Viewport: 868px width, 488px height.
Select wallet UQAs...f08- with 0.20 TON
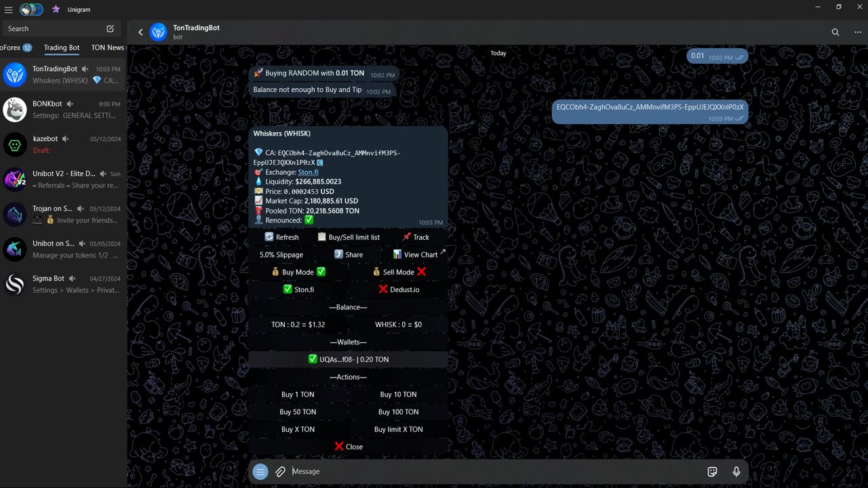[x=349, y=360]
